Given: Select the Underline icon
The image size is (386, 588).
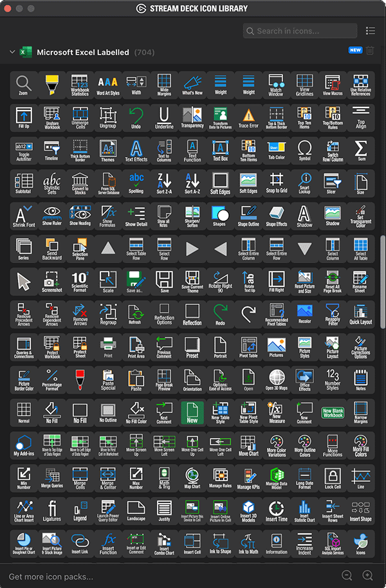Looking at the screenshot, I should point(164,118).
